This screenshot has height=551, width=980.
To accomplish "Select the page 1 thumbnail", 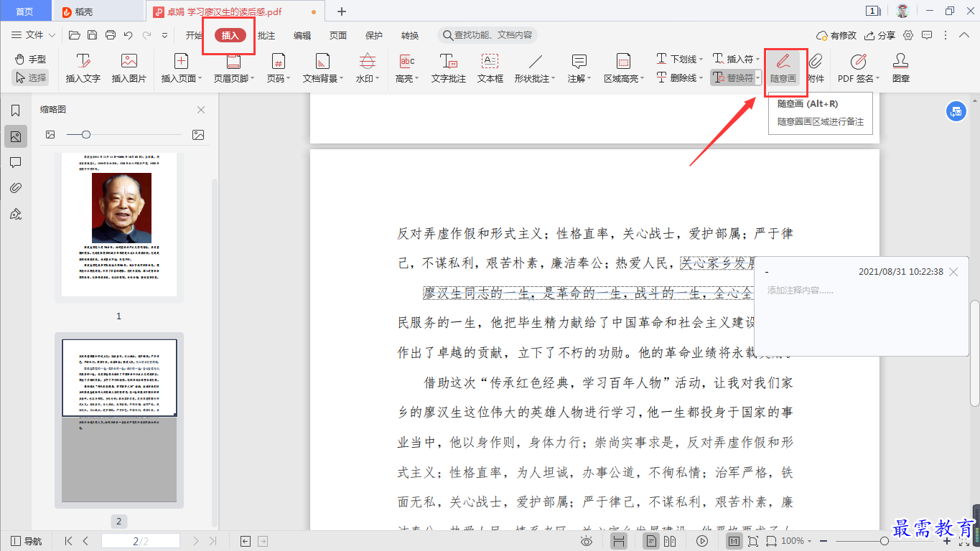I will 119,225.
